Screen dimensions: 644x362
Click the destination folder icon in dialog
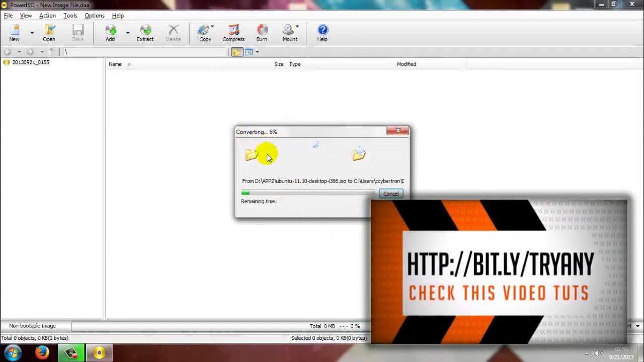[x=359, y=154]
